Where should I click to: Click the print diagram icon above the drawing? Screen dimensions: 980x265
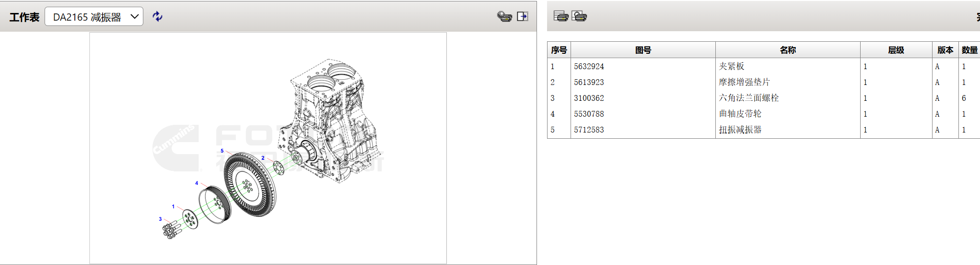click(x=504, y=17)
